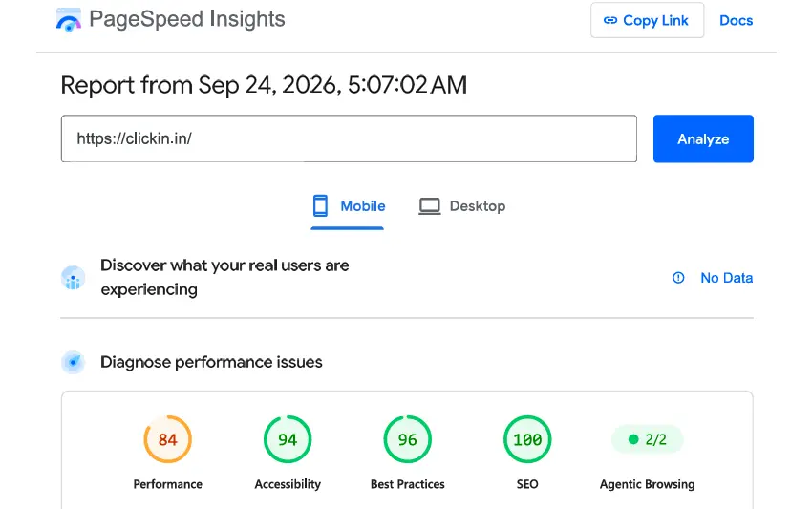This screenshot has height=509, width=812.
Task: Click the PageSpeed Insights logo icon
Action: tap(69, 20)
